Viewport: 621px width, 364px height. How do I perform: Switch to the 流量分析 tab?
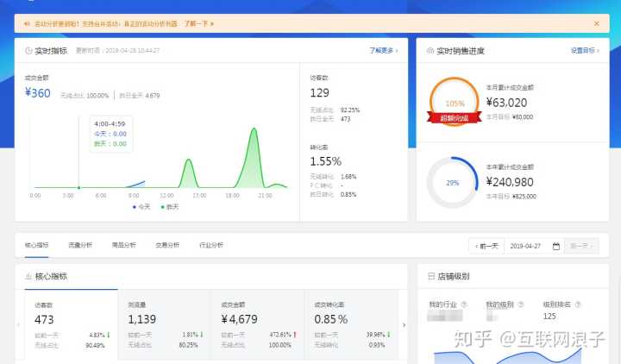pos(80,246)
